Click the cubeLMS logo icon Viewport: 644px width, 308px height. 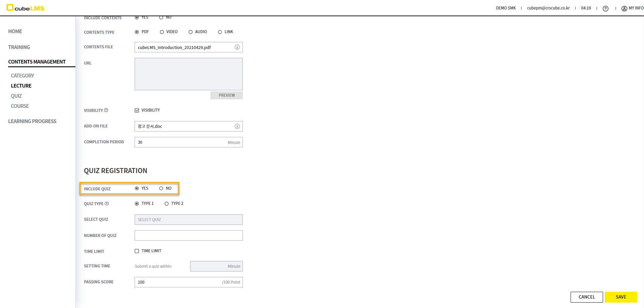point(10,7)
